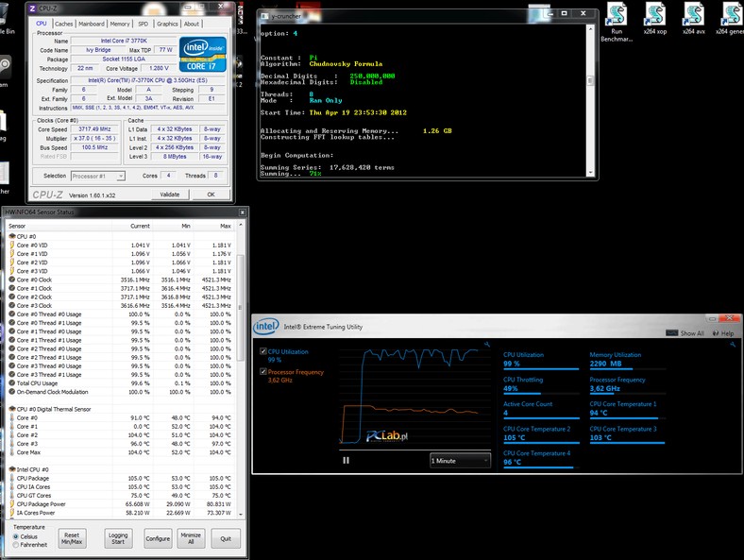Open the x264 avx desktop icon
This screenshot has height=560, width=744.
pyautogui.click(x=696, y=16)
